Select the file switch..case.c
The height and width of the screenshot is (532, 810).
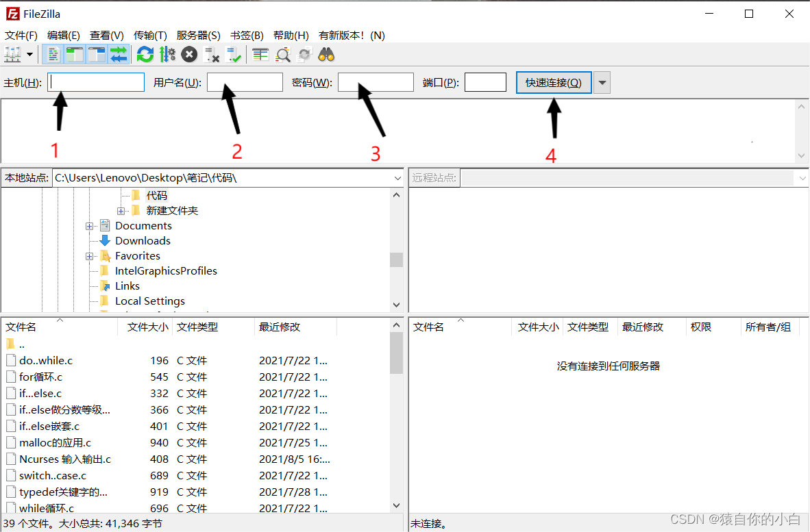(x=52, y=476)
